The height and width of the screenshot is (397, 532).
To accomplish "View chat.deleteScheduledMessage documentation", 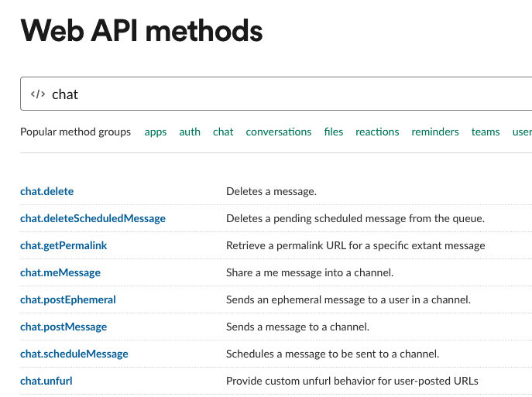I will point(93,218).
